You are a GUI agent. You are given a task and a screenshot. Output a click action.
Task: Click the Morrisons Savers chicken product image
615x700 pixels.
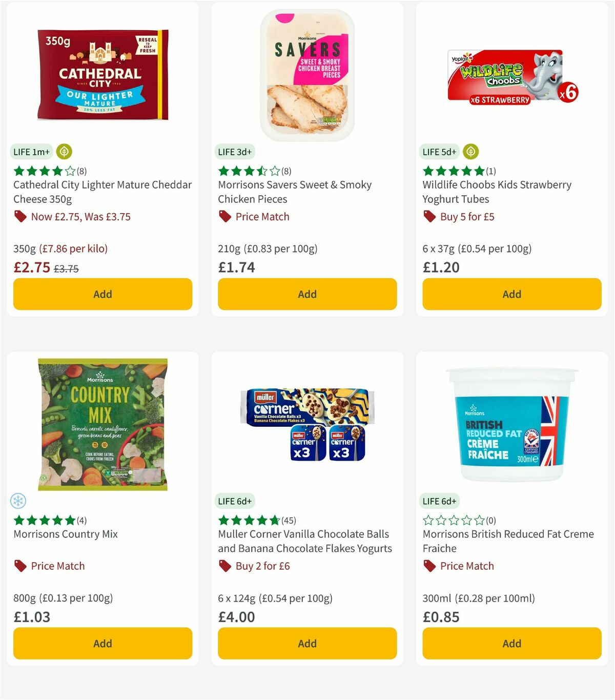click(x=306, y=72)
